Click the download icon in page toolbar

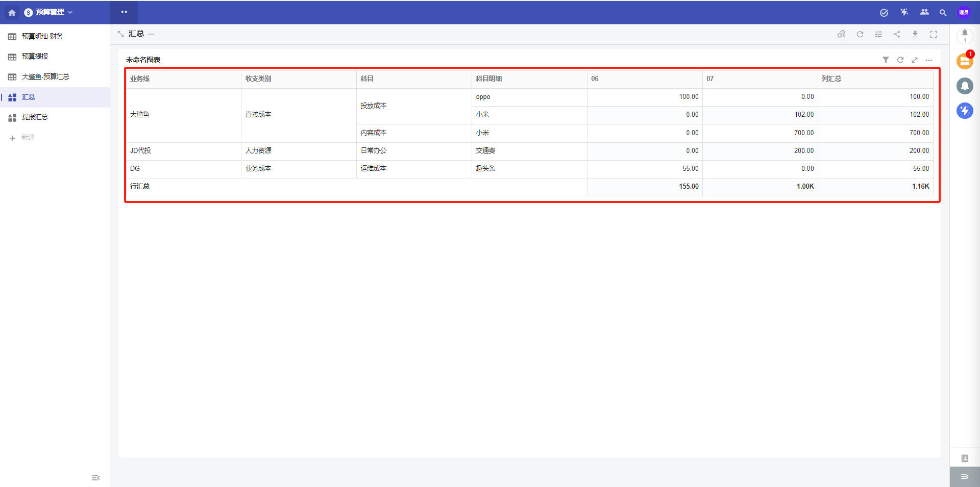[915, 34]
